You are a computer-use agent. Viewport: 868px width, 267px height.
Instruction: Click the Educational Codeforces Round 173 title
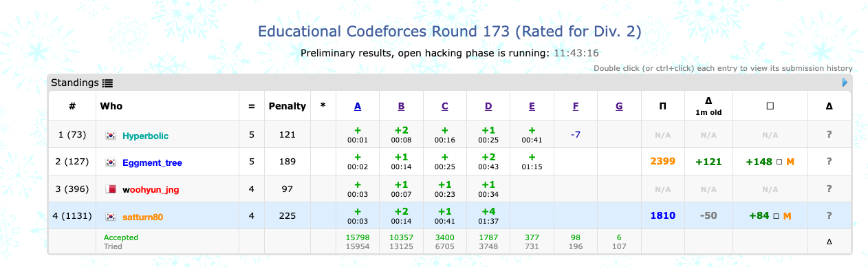pos(450,32)
